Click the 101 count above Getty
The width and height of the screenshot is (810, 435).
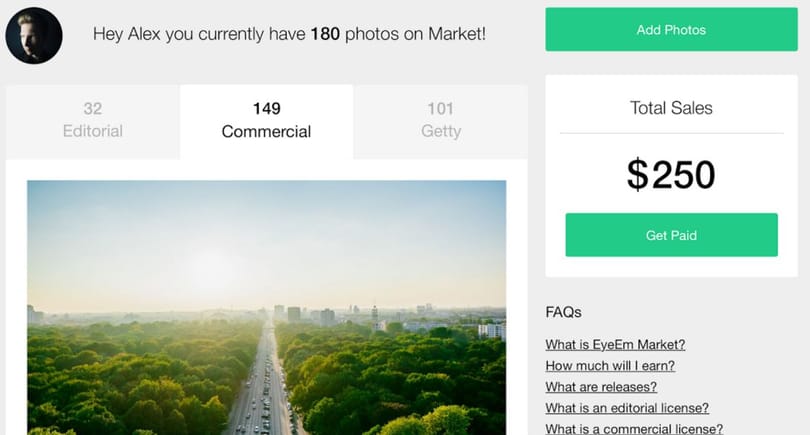click(x=441, y=108)
